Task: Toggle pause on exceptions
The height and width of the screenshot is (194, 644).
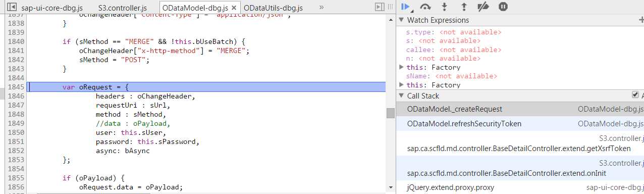Action: tap(503, 7)
